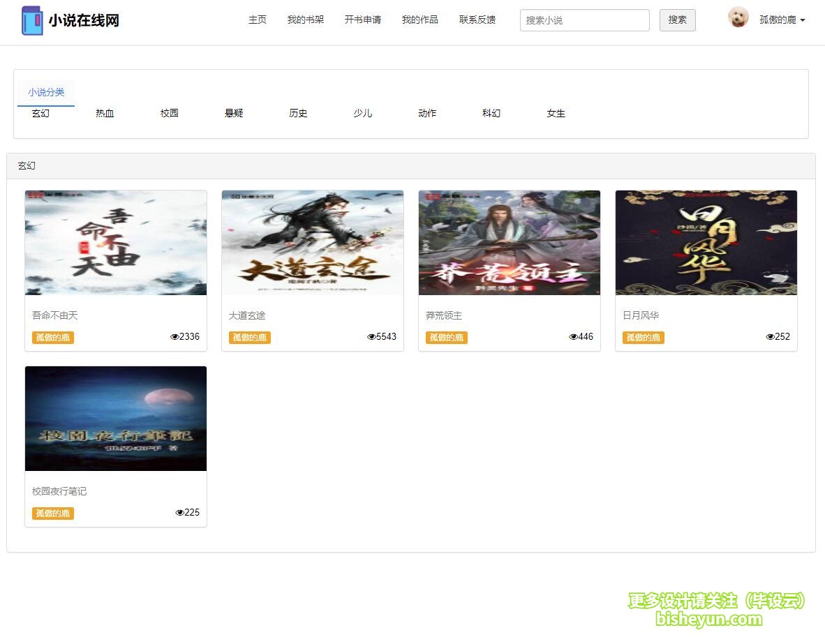The image size is (825, 644).
Task: Click the author tag 孤傲的鹿 under 校园夜行笔记
Action: coord(52,513)
